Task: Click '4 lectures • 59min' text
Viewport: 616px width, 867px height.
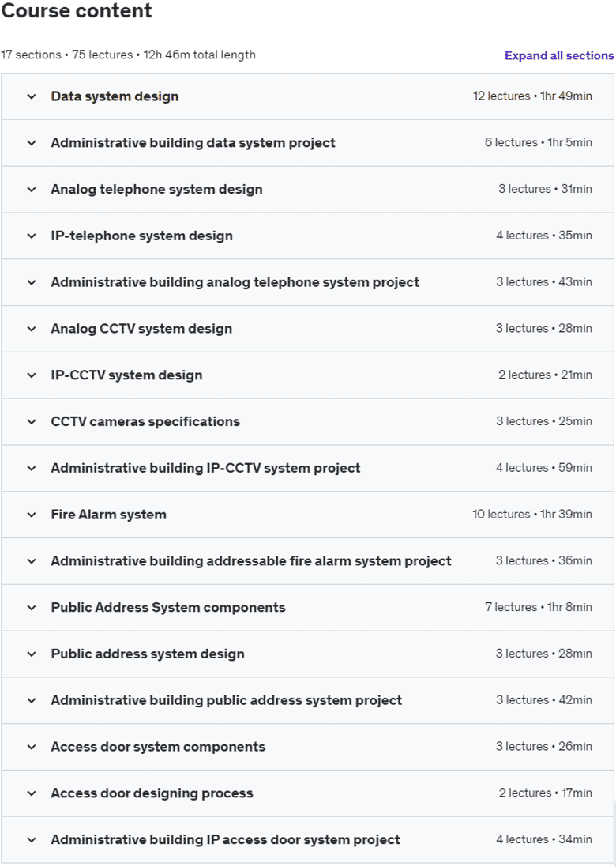Action: [544, 467]
